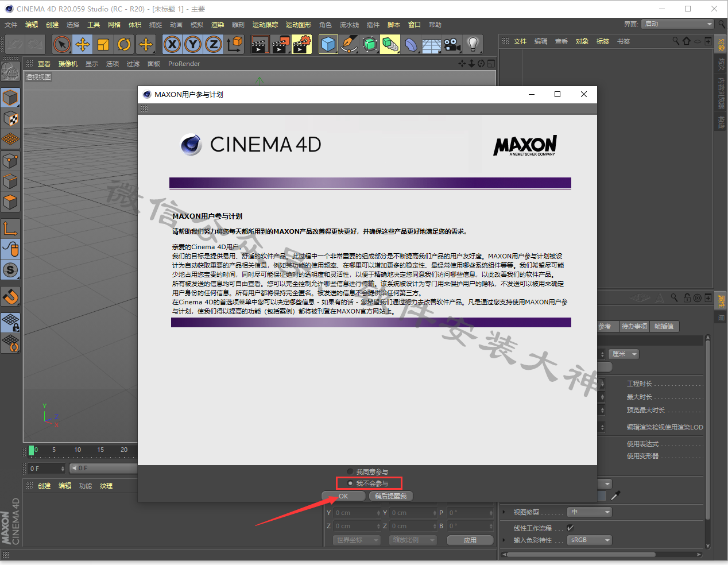728x565 pixels.
Task: Close the MAXON用户参与计划 dialog
Action: point(584,94)
